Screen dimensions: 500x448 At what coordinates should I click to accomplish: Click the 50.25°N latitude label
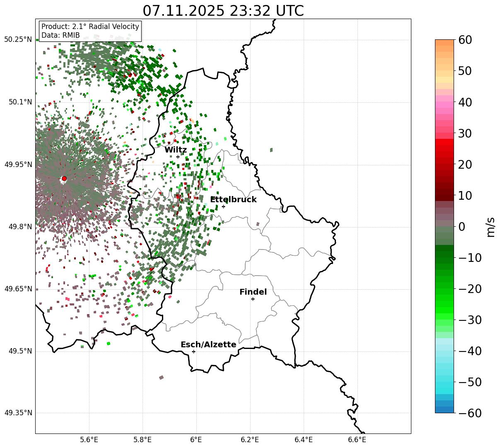click(x=18, y=40)
